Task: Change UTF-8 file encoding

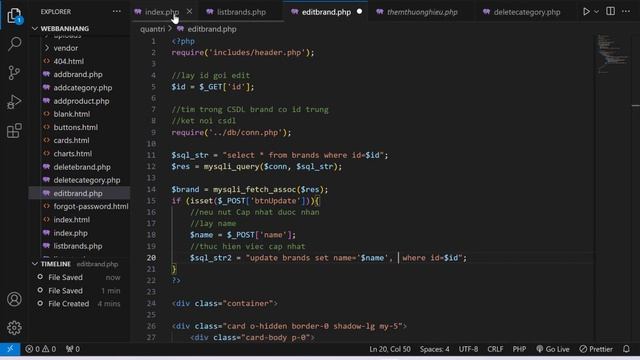Action: [x=468, y=349]
